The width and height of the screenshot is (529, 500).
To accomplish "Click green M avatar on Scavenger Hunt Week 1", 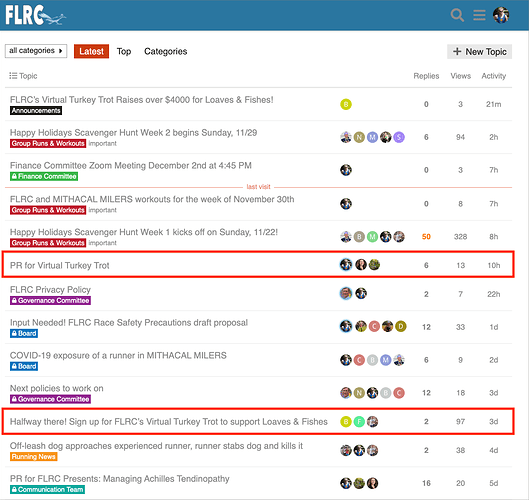I will (372, 237).
